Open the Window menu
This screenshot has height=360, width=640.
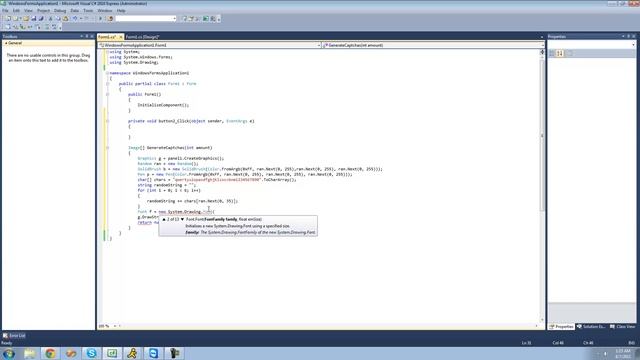[104, 11]
